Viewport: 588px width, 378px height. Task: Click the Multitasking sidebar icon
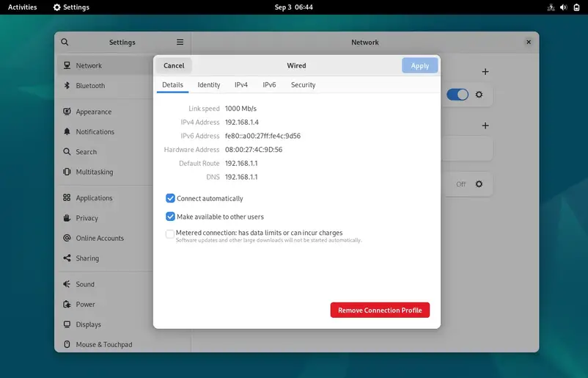pos(67,172)
